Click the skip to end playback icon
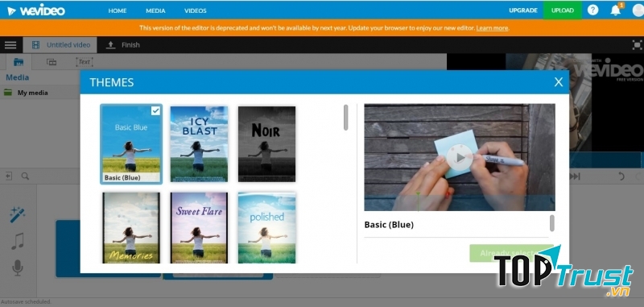Viewport: 644px width, 307px height. [x=575, y=176]
